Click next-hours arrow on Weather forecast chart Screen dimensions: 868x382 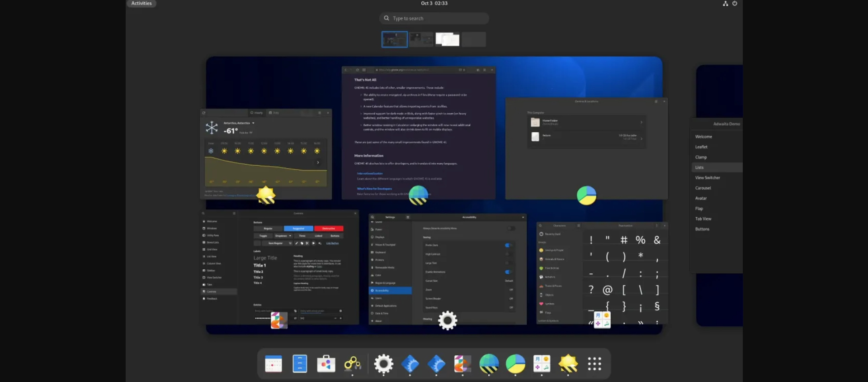[x=318, y=162]
